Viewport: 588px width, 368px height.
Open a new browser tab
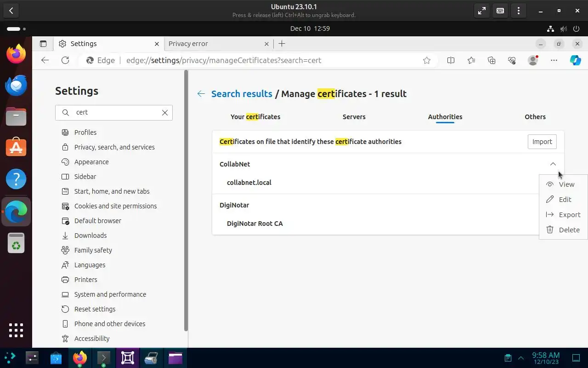coord(282,44)
